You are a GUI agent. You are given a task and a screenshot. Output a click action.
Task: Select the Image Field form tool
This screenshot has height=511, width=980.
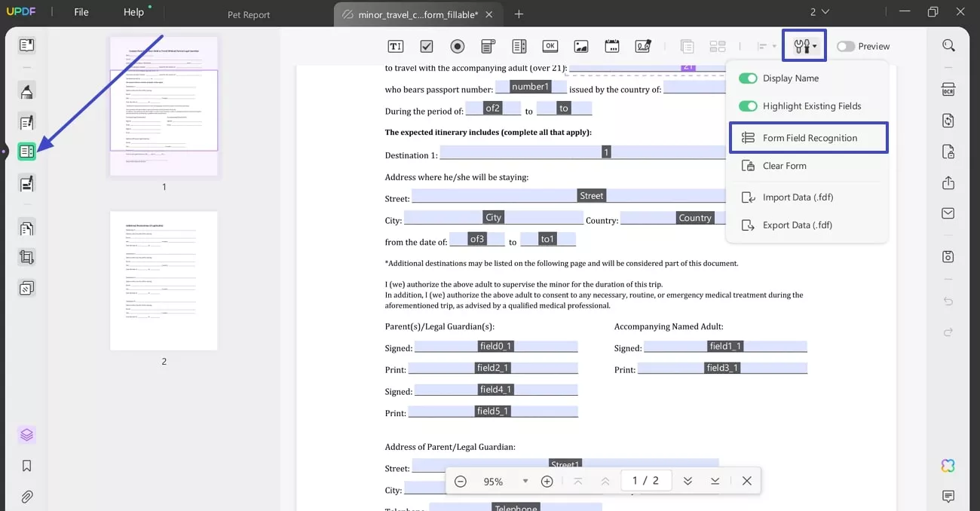pos(580,46)
